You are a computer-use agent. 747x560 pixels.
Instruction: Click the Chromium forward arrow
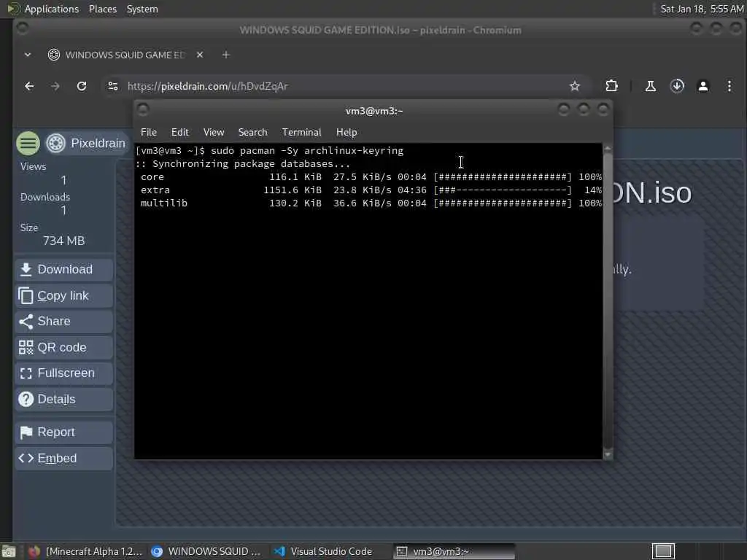[55, 86]
